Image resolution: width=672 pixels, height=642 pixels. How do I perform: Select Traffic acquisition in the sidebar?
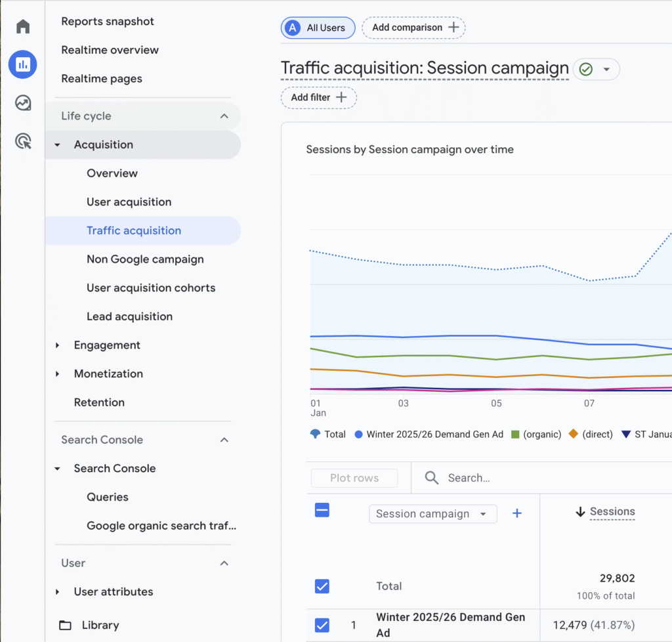(x=134, y=230)
